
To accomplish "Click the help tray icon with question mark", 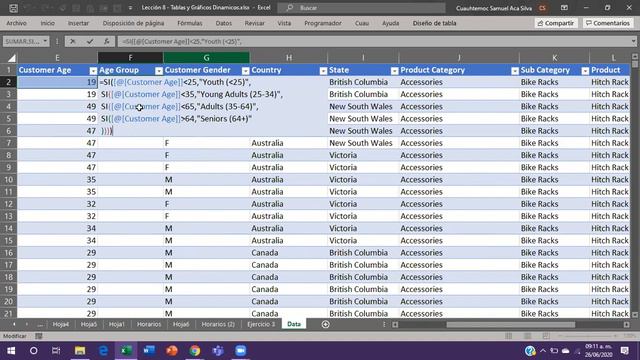I will click(530, 351).
